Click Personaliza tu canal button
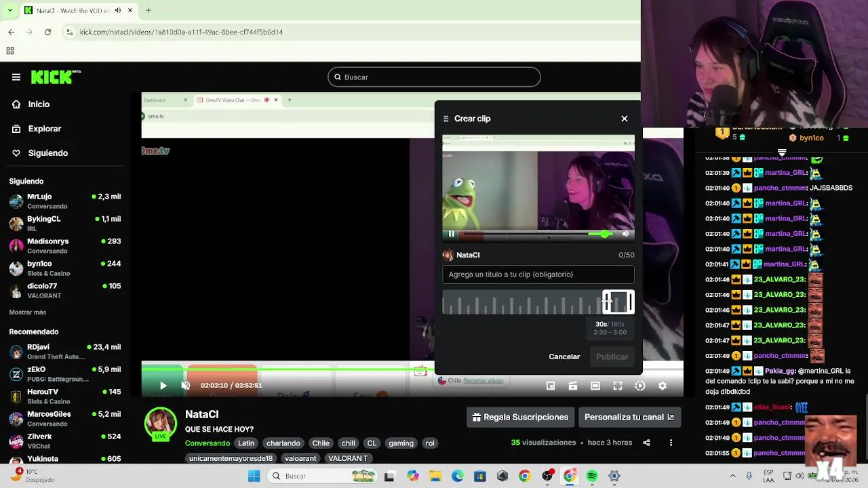 pyautogui.click(x=629, y=418)
